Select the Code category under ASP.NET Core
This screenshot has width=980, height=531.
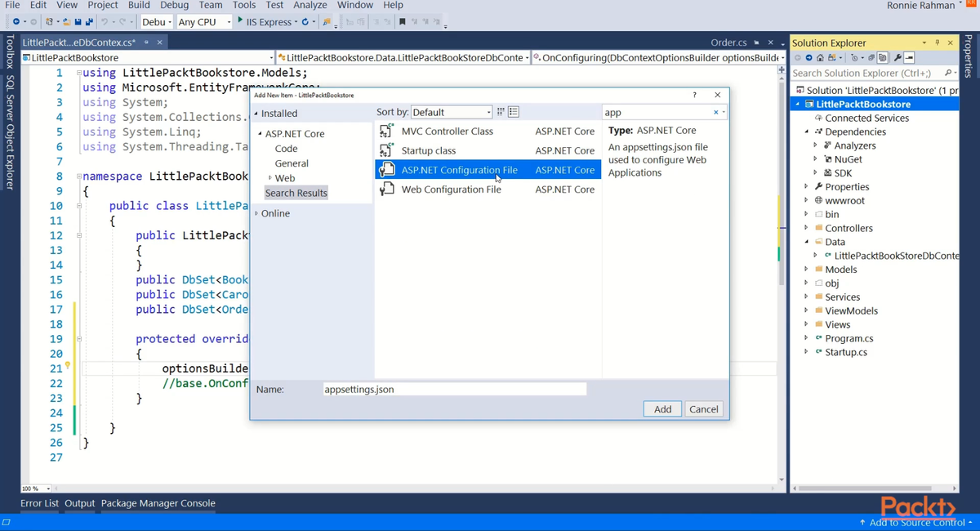pyautogui.click(x=286, y=149)
